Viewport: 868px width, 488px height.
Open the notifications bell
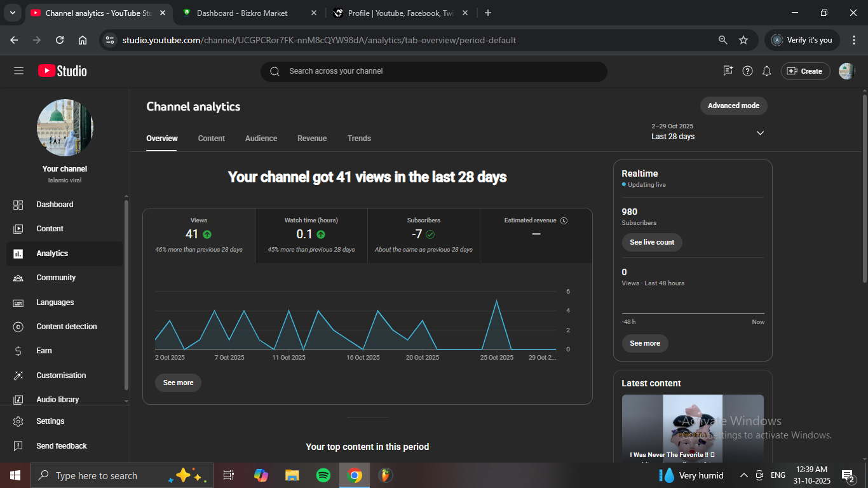coord(767,71)
